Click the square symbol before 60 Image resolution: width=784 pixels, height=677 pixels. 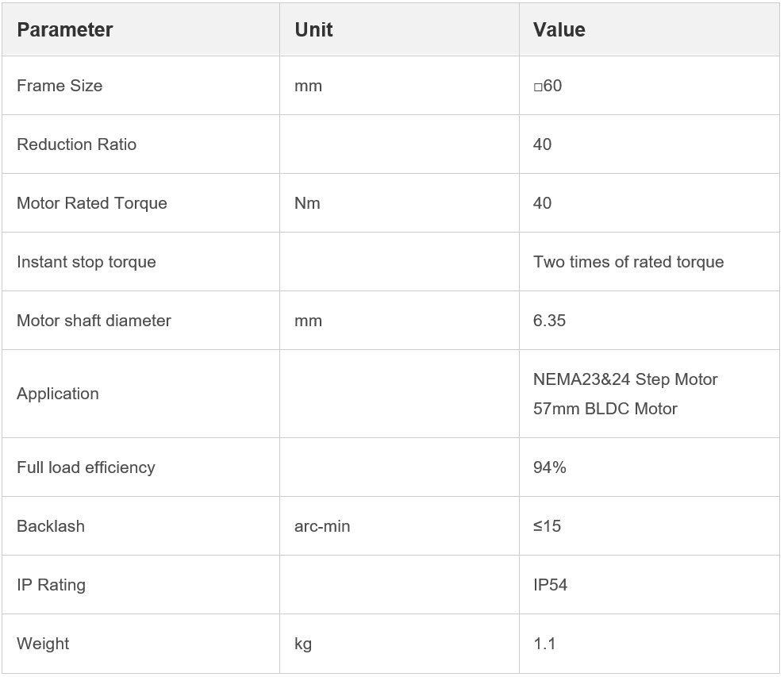point(537,87)
